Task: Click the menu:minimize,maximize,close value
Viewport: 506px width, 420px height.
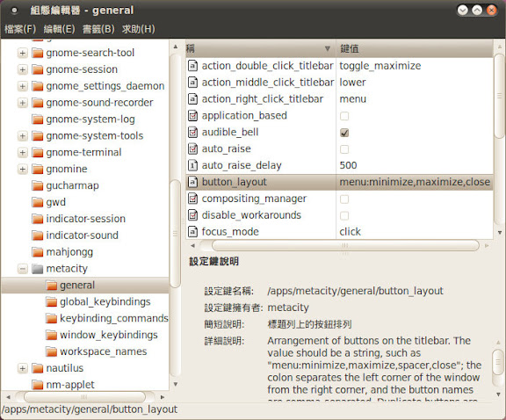Action: (415, 182)
